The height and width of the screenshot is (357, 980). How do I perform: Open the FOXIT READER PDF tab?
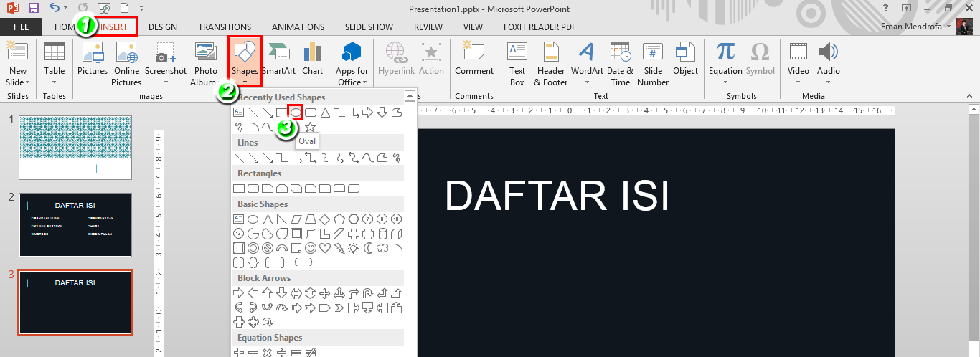tap(540, 27)
